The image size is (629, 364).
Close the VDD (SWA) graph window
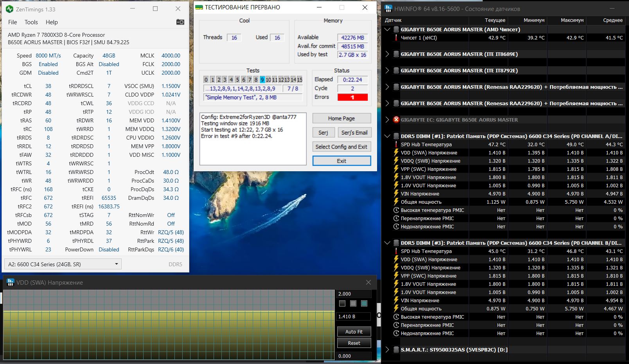[368, 282]
